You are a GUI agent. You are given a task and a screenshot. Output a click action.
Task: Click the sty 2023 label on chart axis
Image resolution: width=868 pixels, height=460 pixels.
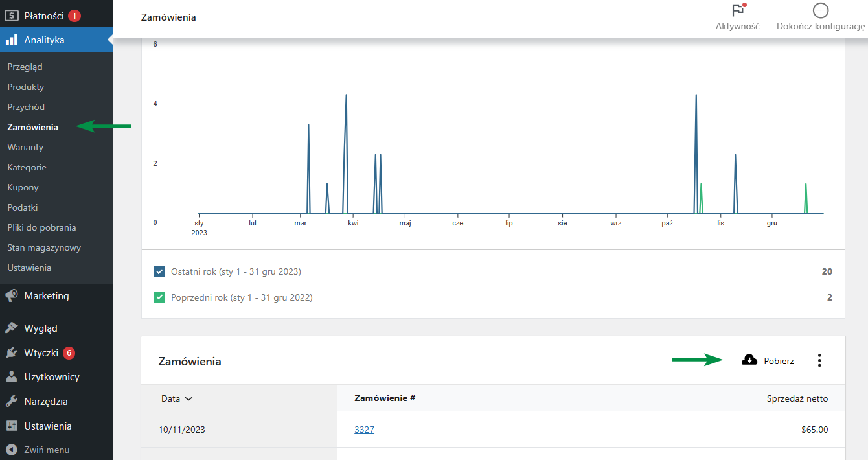[x=200, y=227]
